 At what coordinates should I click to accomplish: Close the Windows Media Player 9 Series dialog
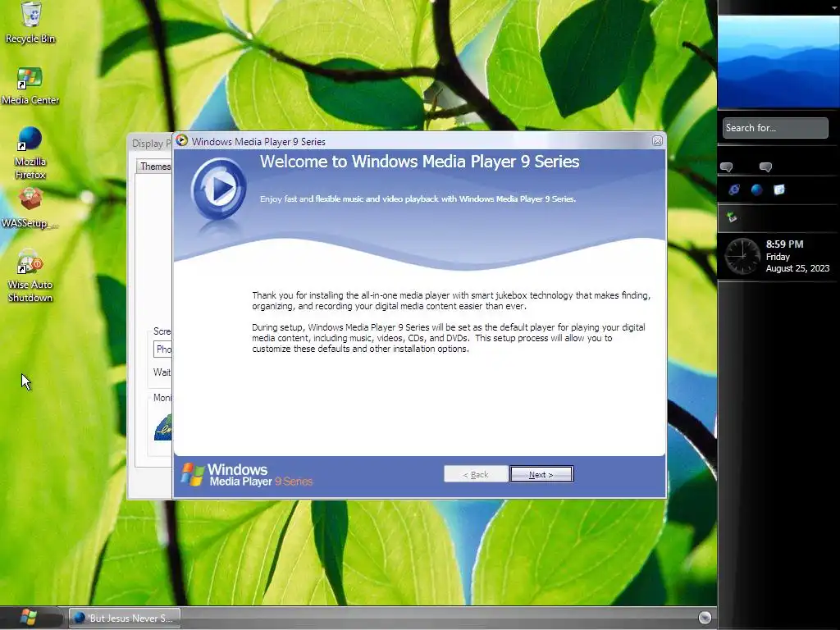coord(657,141)
